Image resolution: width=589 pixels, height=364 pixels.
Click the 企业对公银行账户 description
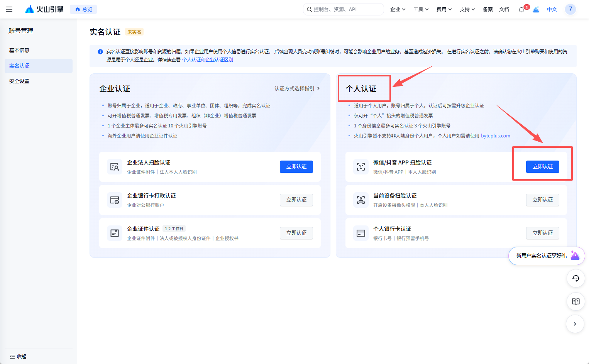146,205
